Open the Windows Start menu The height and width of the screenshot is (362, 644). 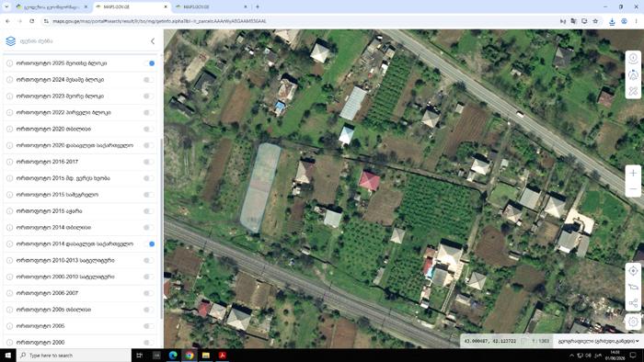(7, 355)
